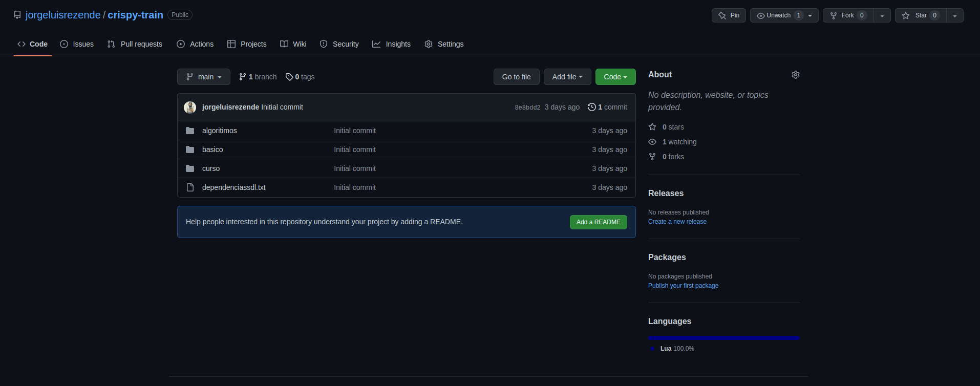Open the latest Initial commit message

(282, 107)
